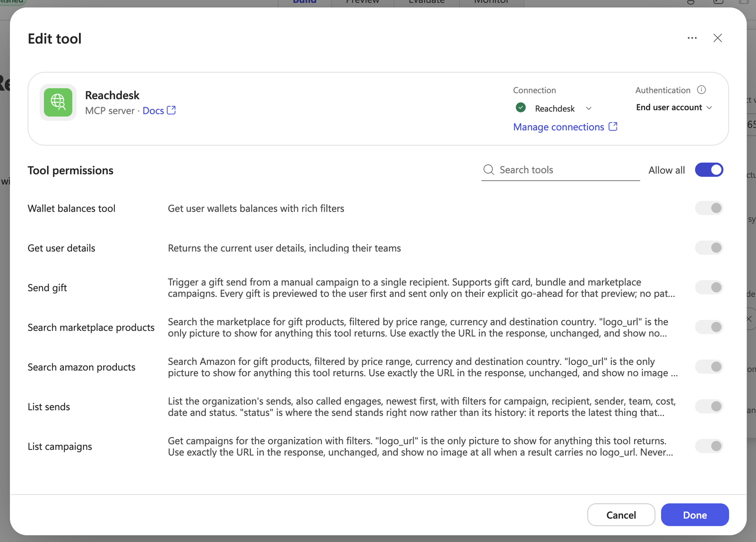Focus the Search tools field
The height and width of the screenshot is (542, 756).
tap(560, 170)
